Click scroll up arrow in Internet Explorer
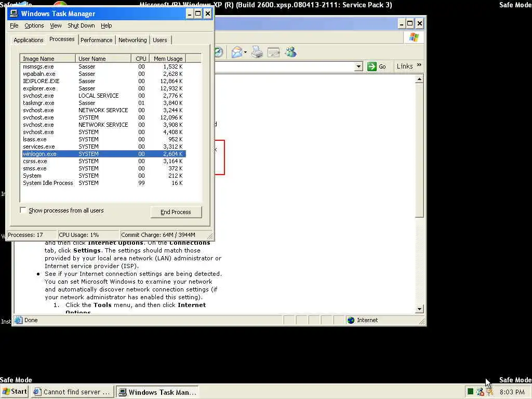Viewport: 532px width, 399px height. (x=419, y=79)
